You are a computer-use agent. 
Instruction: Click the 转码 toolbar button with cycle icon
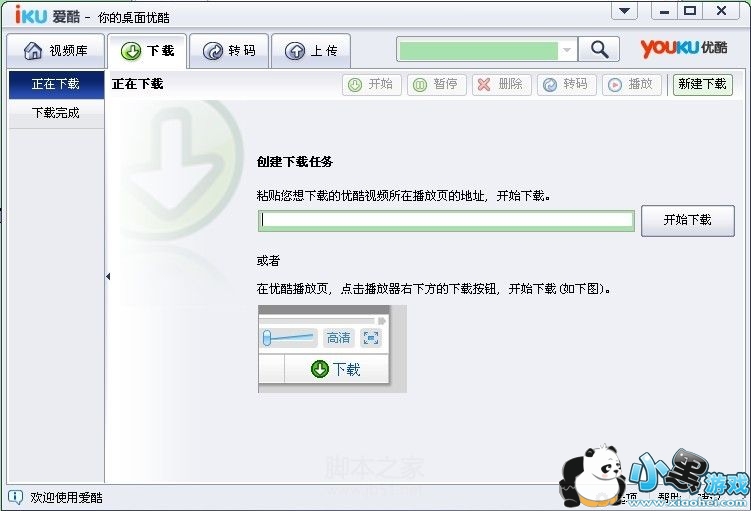pyautogui.click(x=567, y=85)
